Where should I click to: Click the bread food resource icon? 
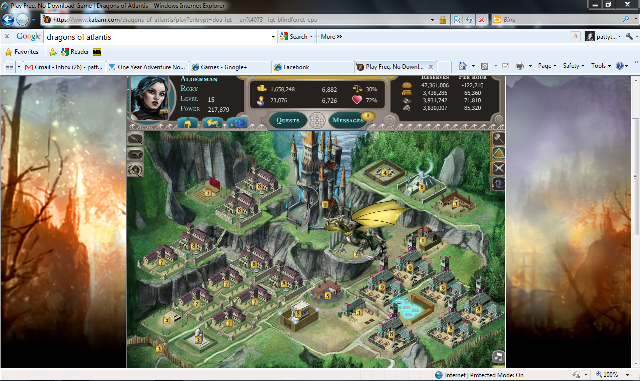coord(407,85)
